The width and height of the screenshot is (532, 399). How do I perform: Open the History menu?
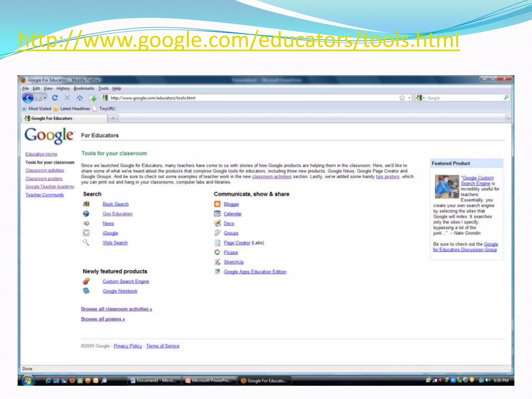pos(63,88)
